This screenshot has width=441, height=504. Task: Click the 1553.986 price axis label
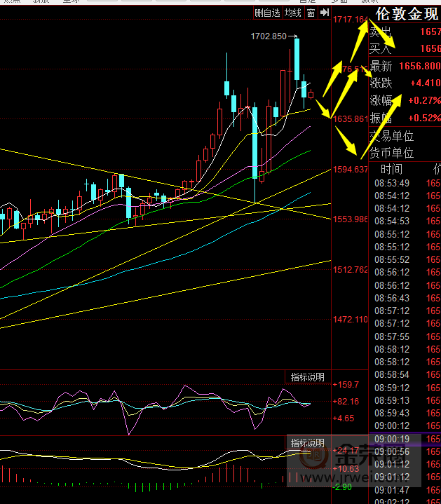[351, 219]
